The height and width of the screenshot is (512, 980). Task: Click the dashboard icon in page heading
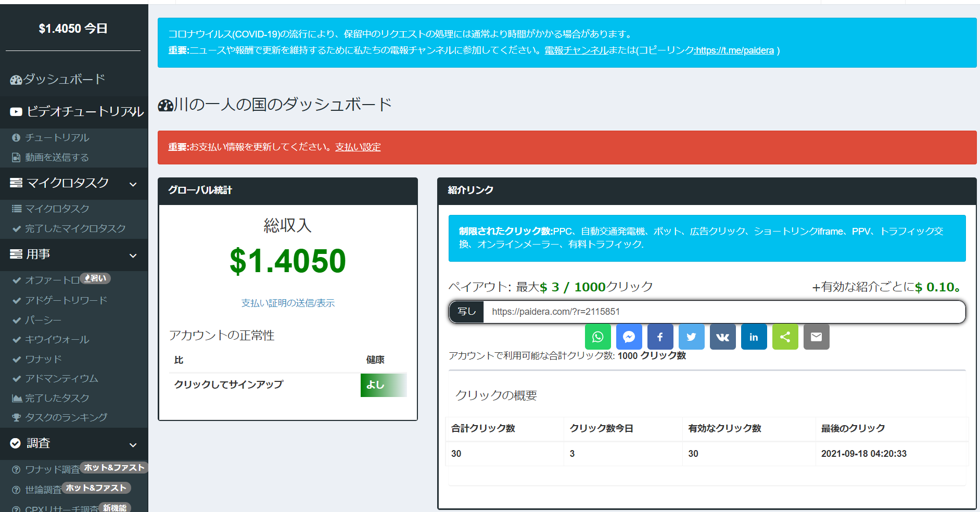click(166, 106)
